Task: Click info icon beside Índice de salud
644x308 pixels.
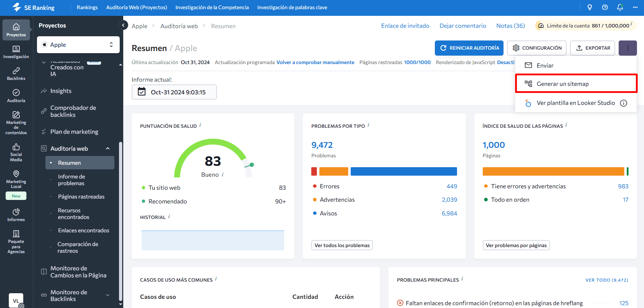Action: tap(566, 125)
